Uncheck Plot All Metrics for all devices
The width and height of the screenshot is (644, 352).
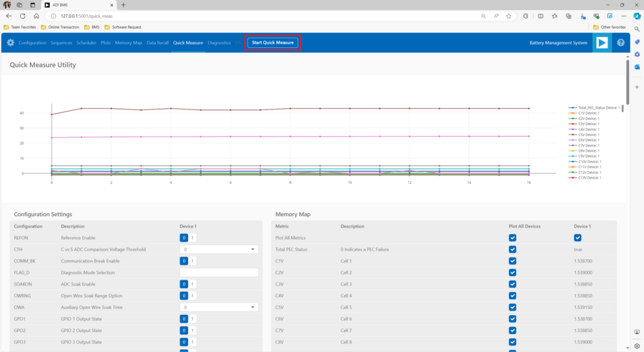coord(512,238)
